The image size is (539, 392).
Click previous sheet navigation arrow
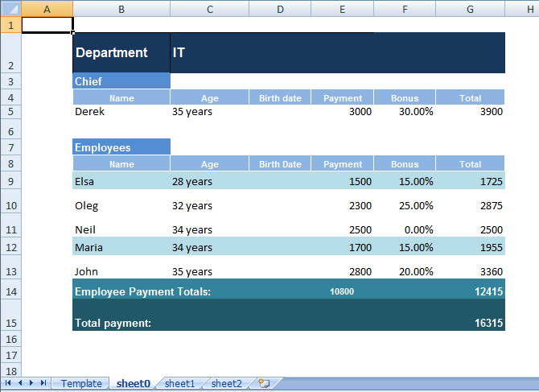pos(20,382)
